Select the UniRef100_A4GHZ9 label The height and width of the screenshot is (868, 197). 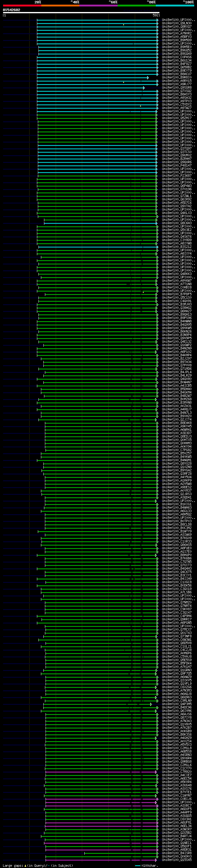click(x=177, y=738)
